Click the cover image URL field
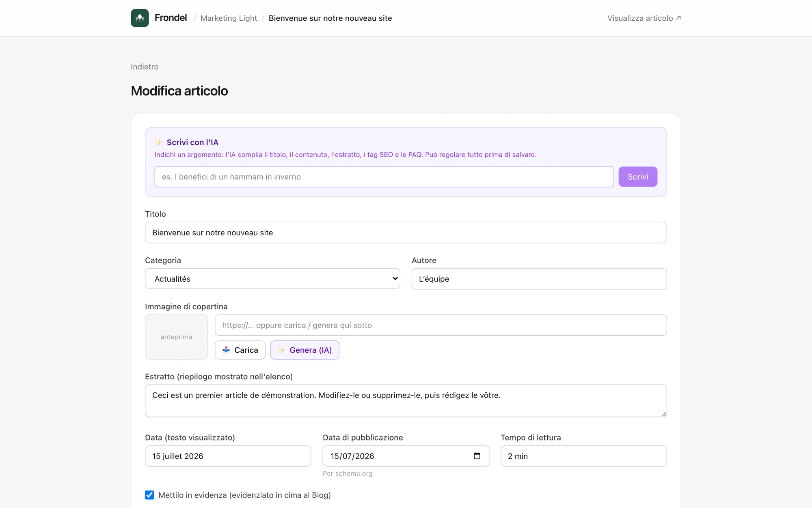Viewport: 812px width, 508px height. click(441, 325)
